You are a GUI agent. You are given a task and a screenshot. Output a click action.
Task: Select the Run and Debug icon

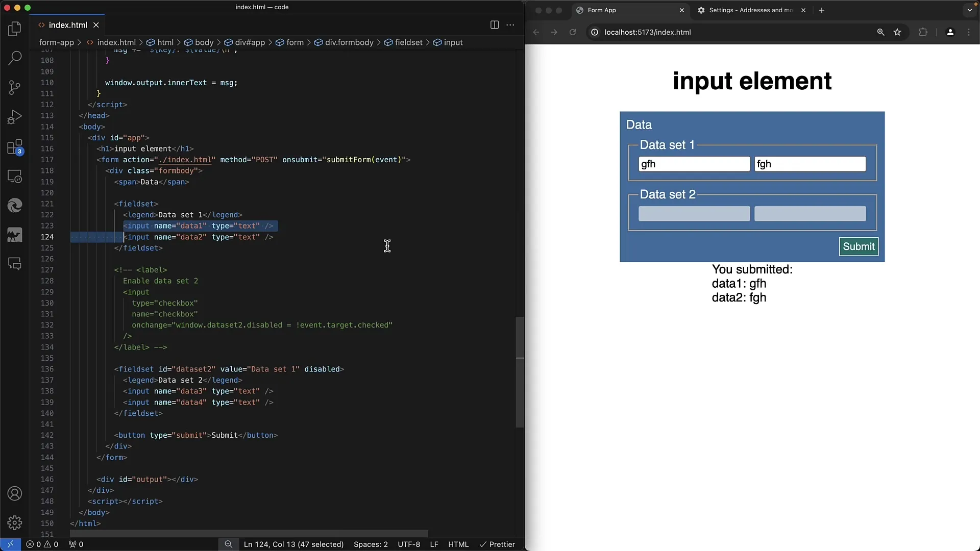point(15,117)
